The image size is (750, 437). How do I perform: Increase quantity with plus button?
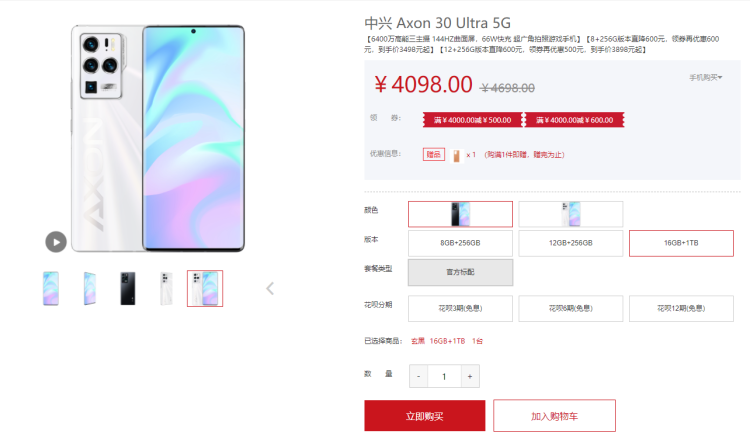tap(470, 376)
